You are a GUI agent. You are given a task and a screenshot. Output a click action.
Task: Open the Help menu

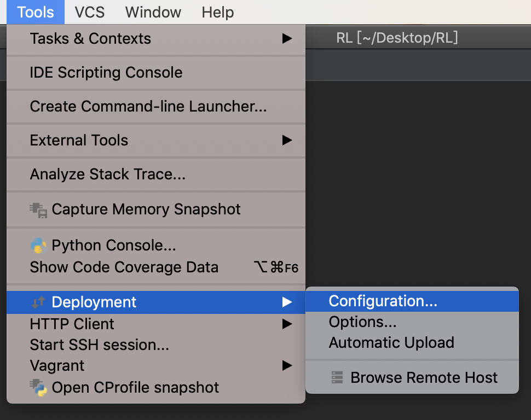(218, 12)
